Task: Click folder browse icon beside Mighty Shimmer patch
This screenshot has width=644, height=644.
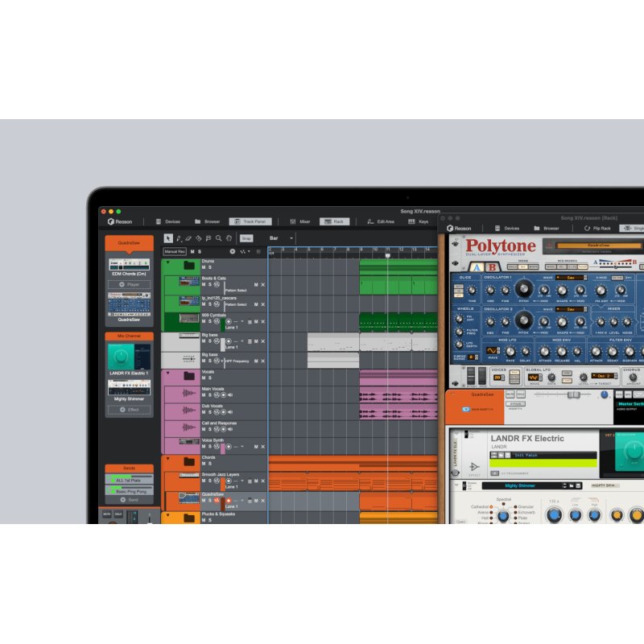Action: pyautogui.click(x=572, y=486)
